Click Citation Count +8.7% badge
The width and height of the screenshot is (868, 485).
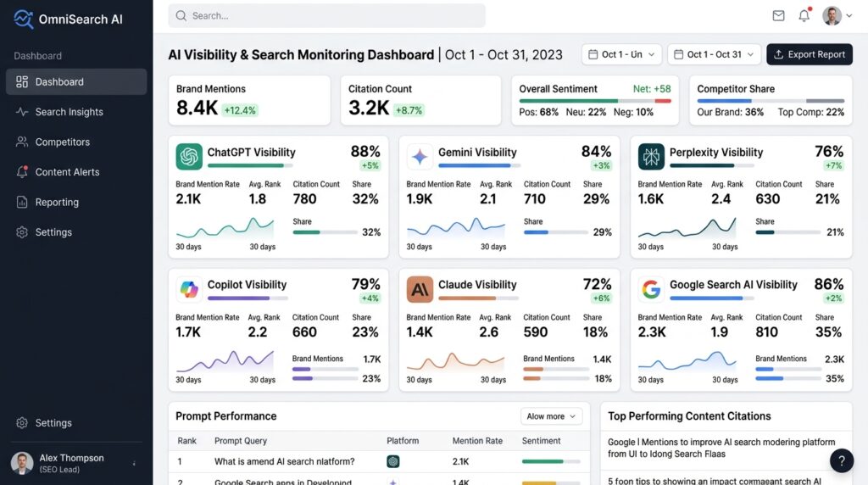[x=409, y=110]
